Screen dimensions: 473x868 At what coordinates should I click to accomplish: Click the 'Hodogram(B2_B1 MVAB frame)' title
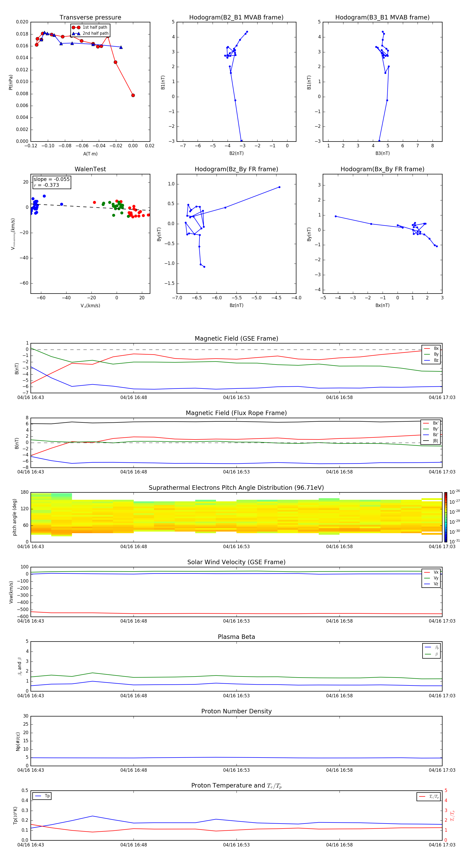tap(236, 18)
